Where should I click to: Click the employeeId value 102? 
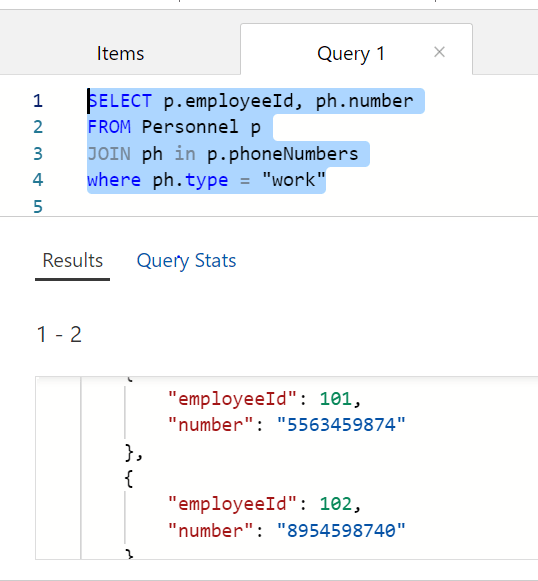(x=336, y=504)
